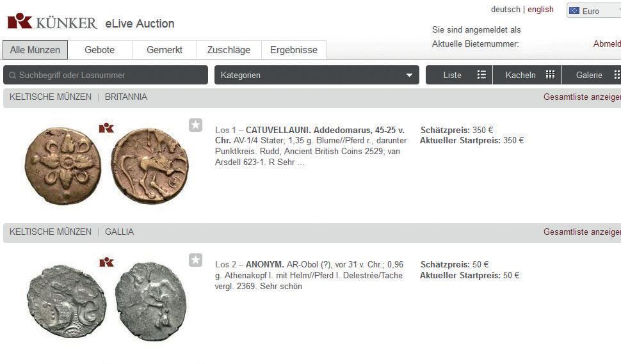The width and height of the screenshot is (621, 364).
Task: Toggle the watchlist star for Los 1
Action: (x=195, y=125)
